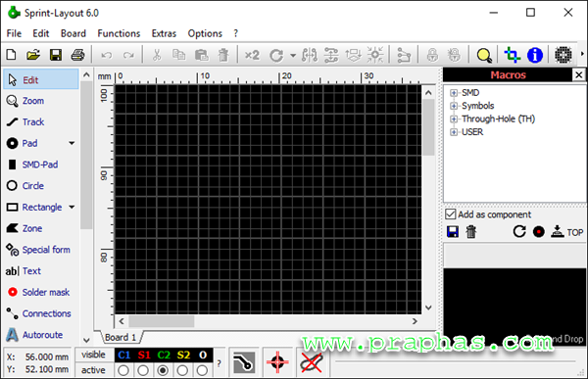
Task: Start the Autoroute tool
Action: tap(34, 334)
